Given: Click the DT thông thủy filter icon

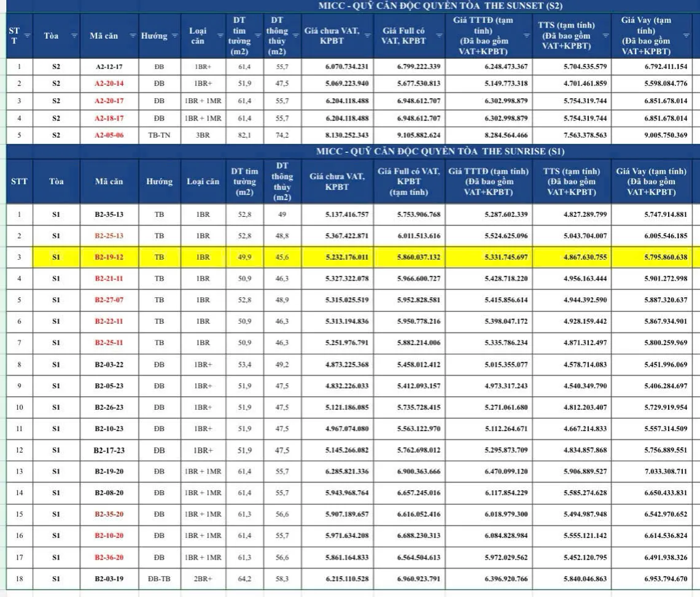Looking at the screenshot, I should click(x=295, y=36).
